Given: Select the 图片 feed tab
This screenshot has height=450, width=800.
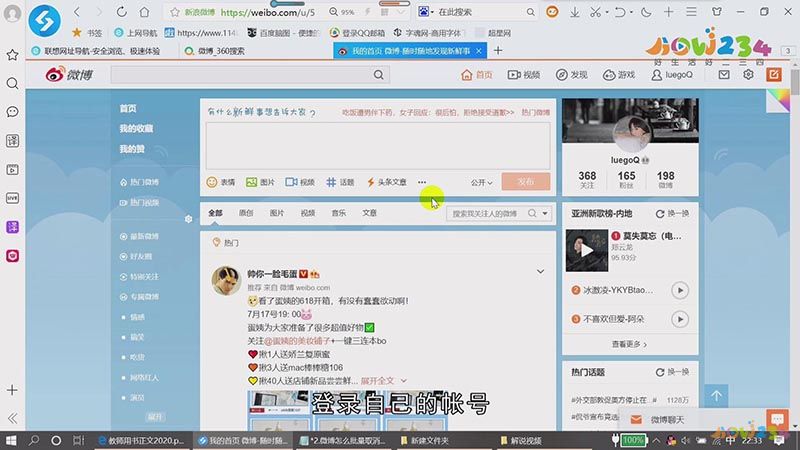Looking at the screenshot, I should (277, 213).
